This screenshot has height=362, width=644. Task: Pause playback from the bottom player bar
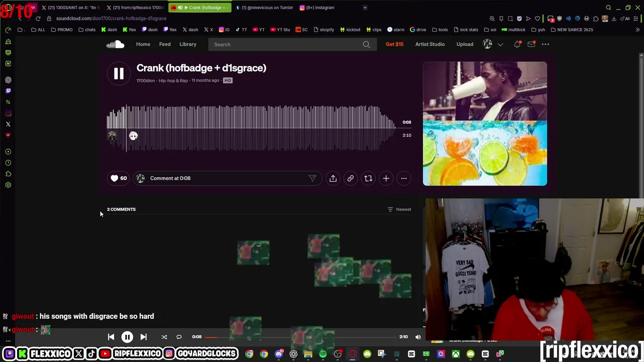[x=127, y=337]
